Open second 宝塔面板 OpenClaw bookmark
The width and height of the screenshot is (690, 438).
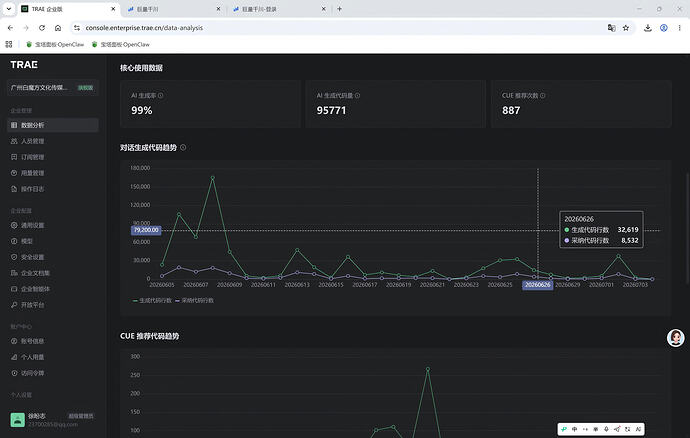tap(121, 44)
